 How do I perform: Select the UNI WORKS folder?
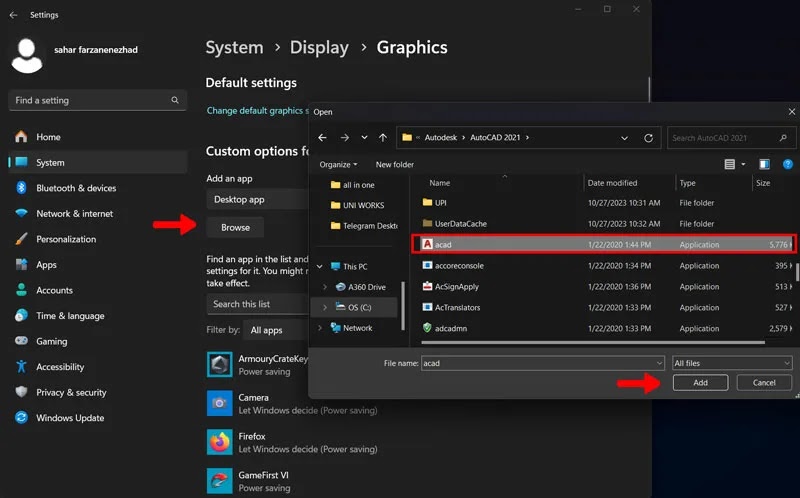pyautogui.click(x=358, y=205)
